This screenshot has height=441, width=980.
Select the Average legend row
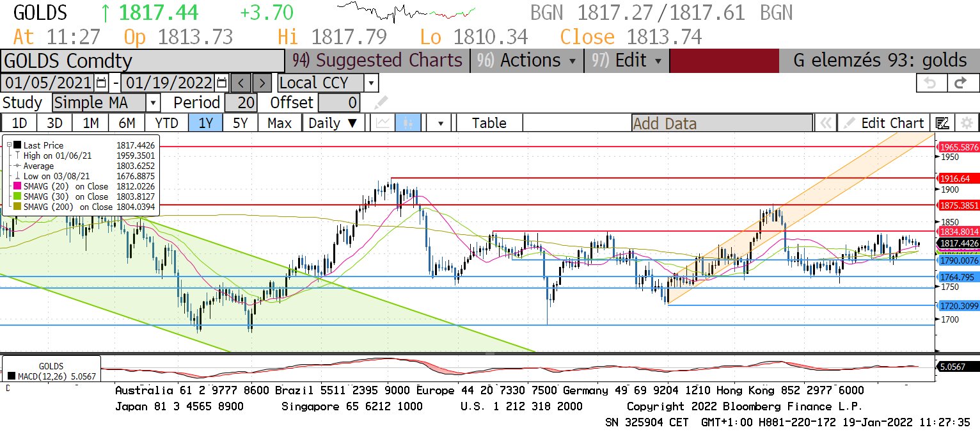[83, 166]
